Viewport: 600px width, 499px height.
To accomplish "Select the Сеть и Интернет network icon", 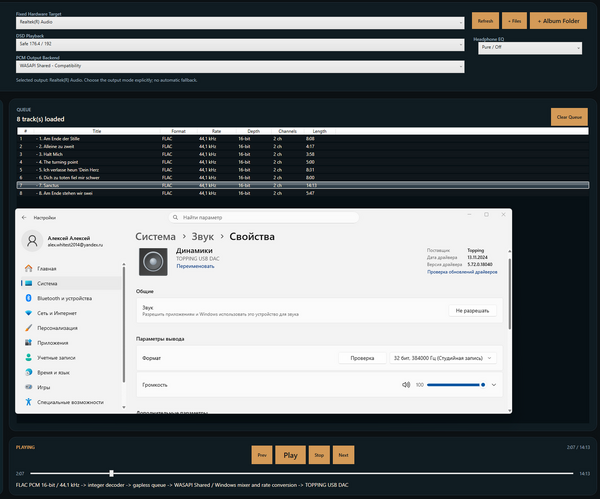I will tap(28, 313).
